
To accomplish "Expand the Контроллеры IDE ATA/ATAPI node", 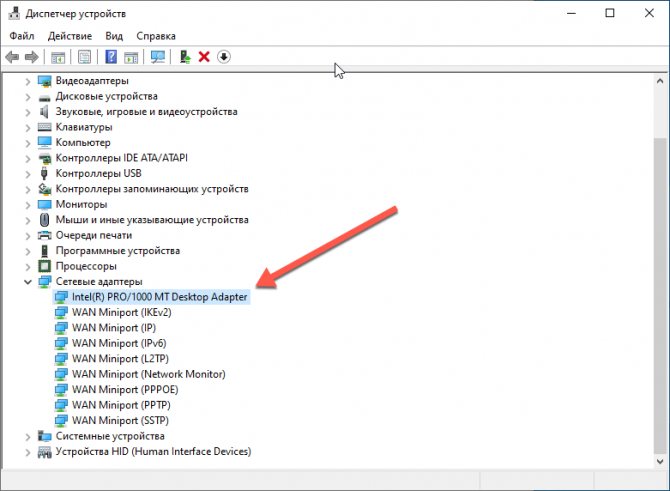I will pos(28,159).
